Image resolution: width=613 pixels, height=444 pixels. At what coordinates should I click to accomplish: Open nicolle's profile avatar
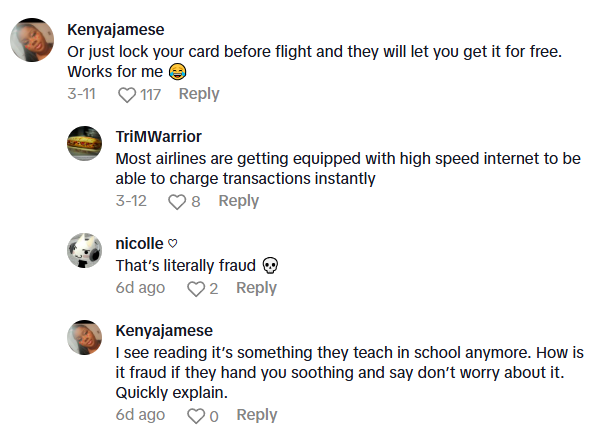[x=84, y=251]
